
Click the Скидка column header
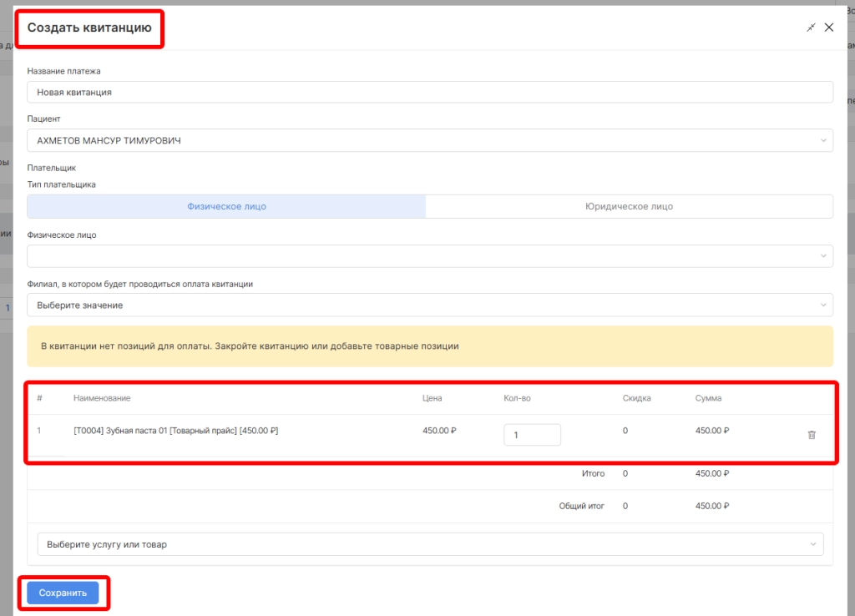(636, 398)
